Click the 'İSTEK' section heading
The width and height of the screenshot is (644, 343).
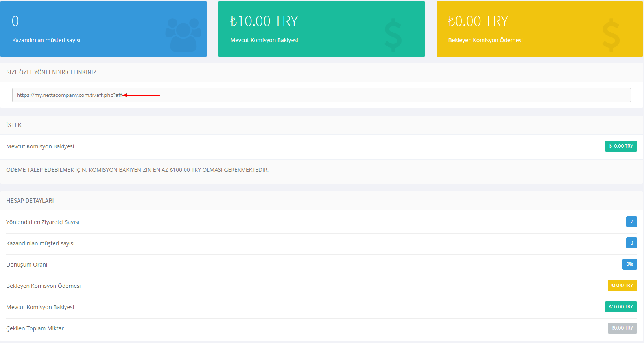click(x=14, y=125)
